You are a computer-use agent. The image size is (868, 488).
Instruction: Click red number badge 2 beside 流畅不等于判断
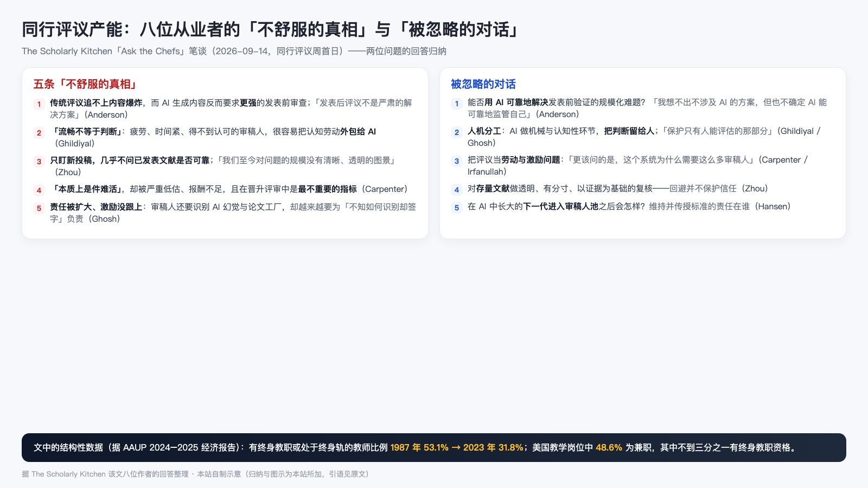point(39,133)
